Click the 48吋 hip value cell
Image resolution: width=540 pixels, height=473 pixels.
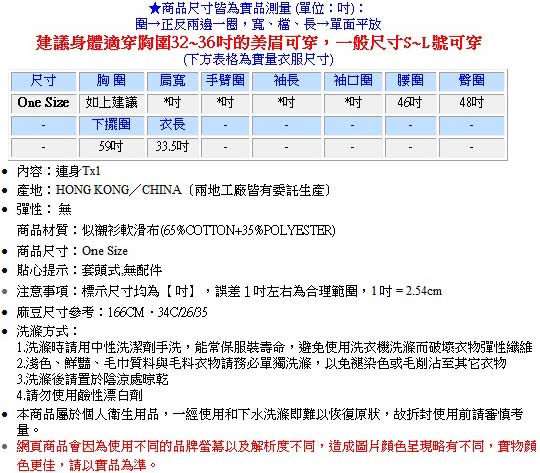point(471,103)
